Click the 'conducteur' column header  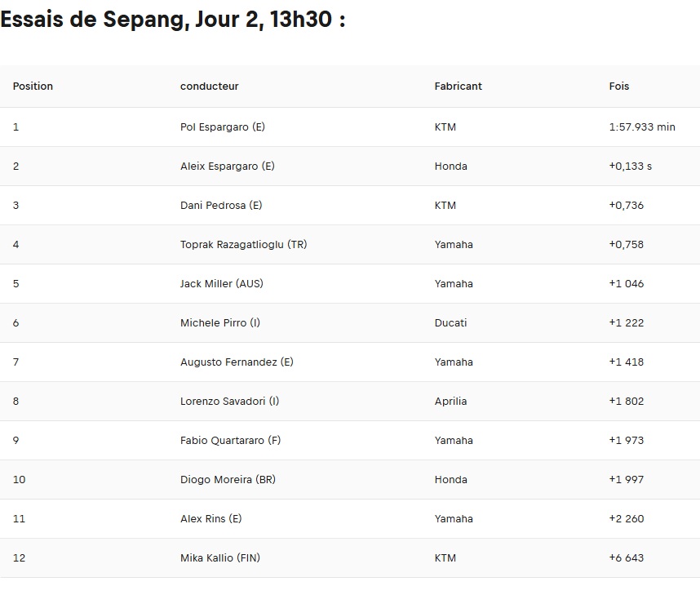click(x=210, y=87)
